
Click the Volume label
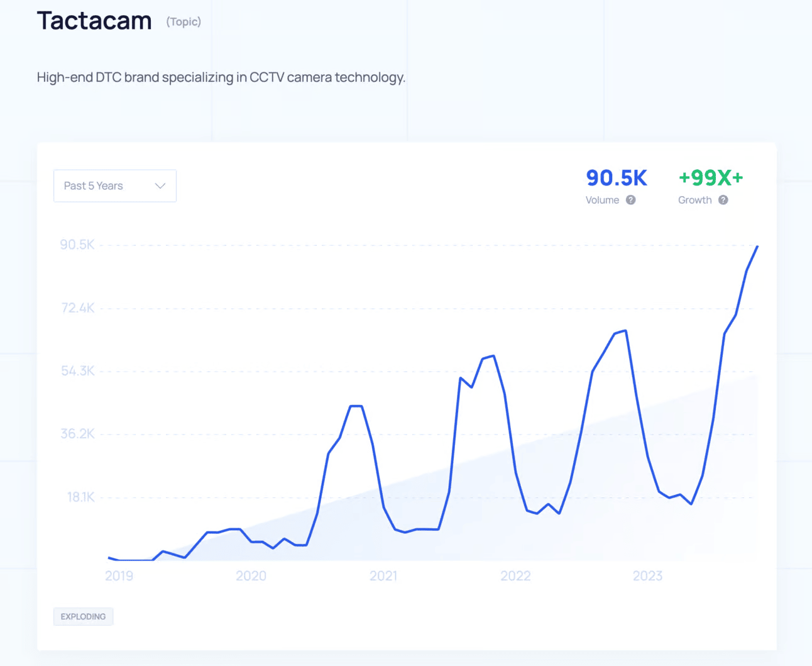coord(602,200)
